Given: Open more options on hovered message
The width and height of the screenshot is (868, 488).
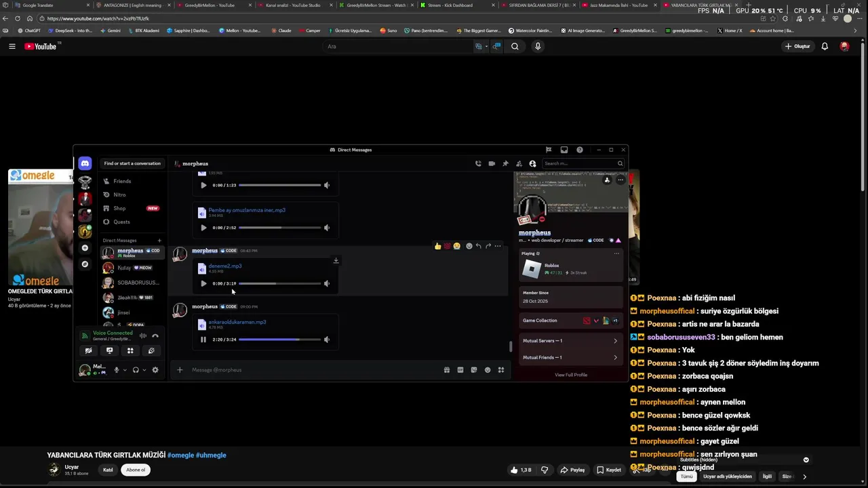Looking at the screenshot, I should pos(498,246).
